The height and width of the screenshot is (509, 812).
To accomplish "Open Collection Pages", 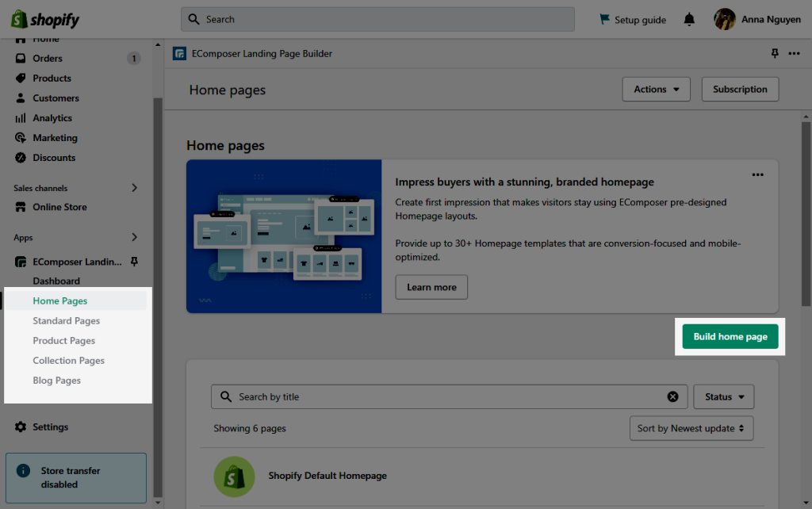I will pyautogui.click(x=68, y=361).
